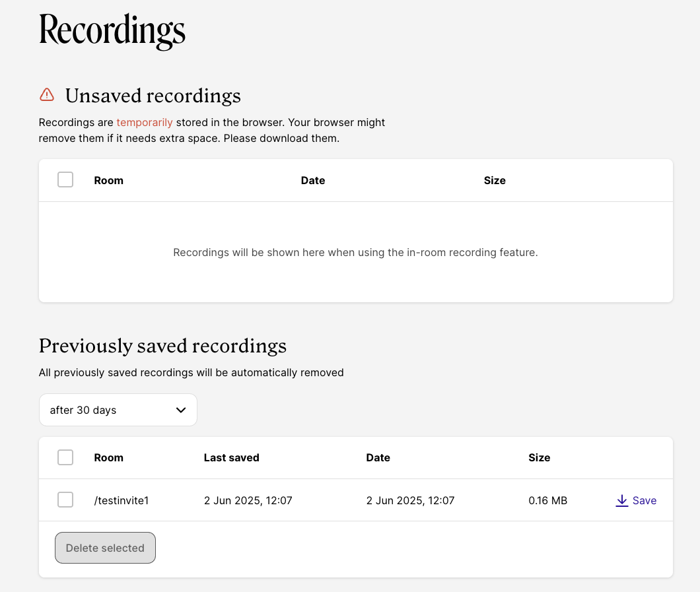Click the 0.16 MB size value
The width and height of the screenshot is (700, 592).
coord(547,500)
